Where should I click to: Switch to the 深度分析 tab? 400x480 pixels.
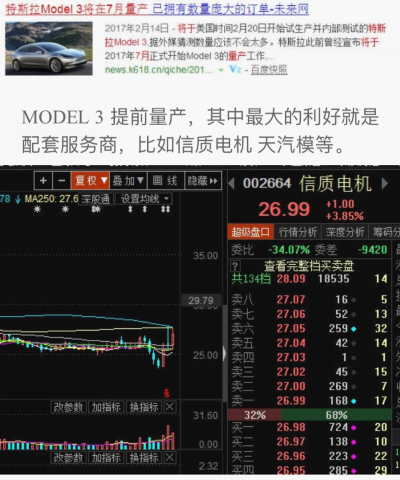click(x=345, y=232)
